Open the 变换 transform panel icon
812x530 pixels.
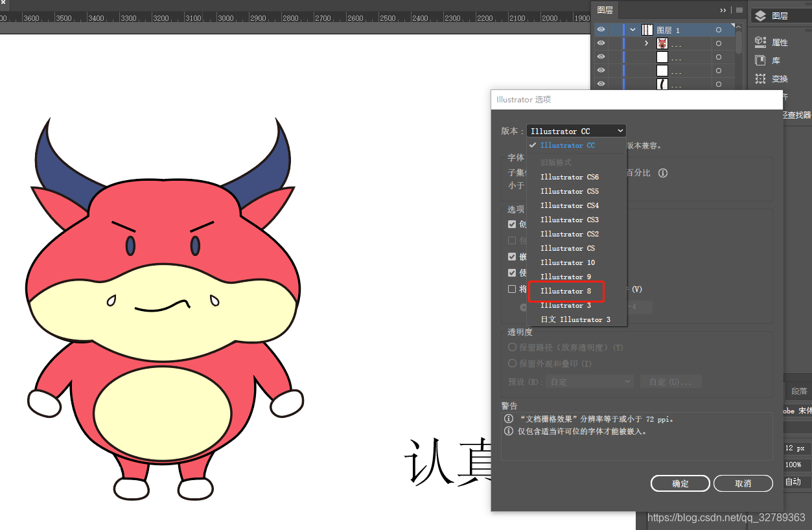[x=761, y=78]
